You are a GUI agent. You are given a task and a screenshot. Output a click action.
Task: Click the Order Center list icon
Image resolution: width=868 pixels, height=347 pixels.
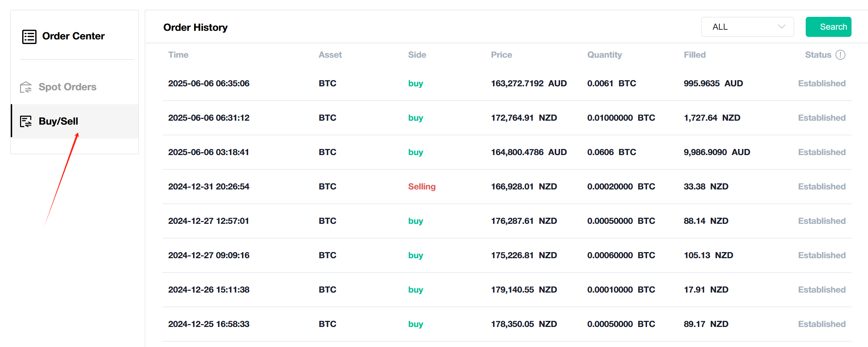pos(29,37)
